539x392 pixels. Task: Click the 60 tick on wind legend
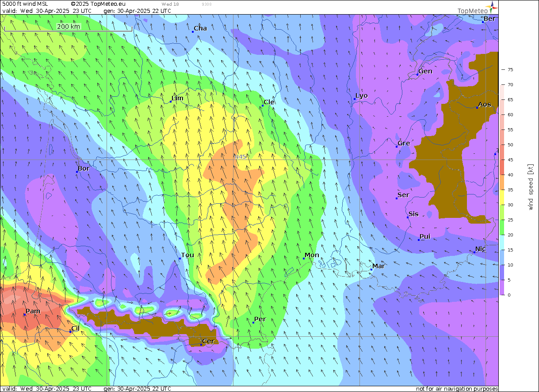tap(510, 114)
